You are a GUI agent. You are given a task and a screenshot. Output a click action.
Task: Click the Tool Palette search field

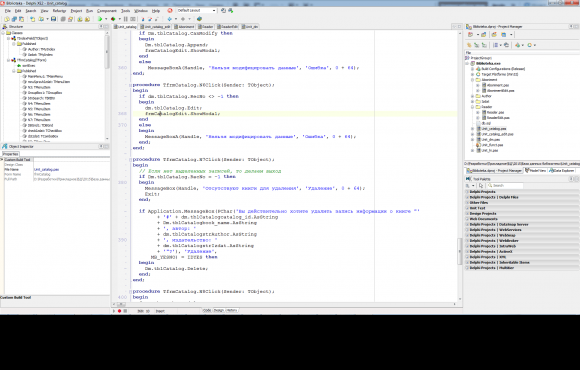coord(505,185)
